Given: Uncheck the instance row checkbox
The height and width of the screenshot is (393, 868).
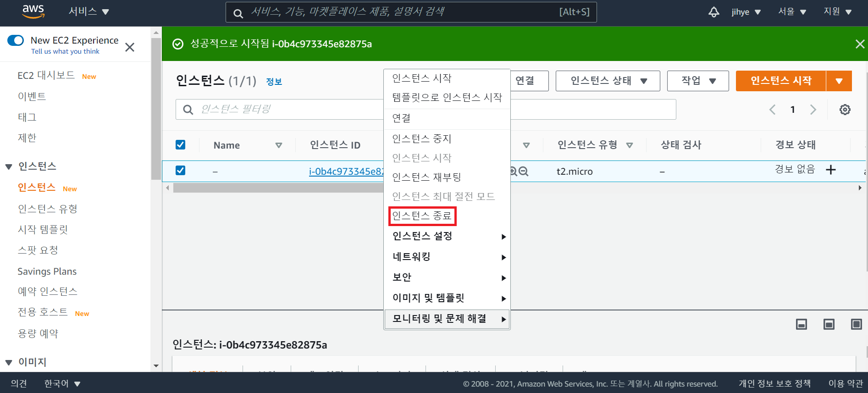Looking at the screenshot, I should click(181, 171).
